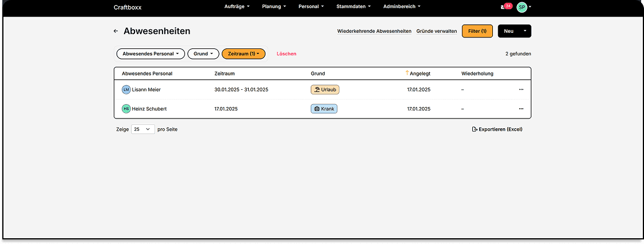Click the 2 gefunden result count
The height and width of the screenshot is (244, 644).
coord(518,54)
